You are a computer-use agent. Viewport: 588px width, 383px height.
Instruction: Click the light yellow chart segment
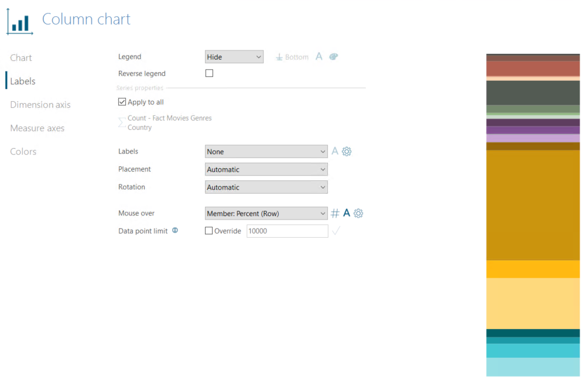[533, 303]
